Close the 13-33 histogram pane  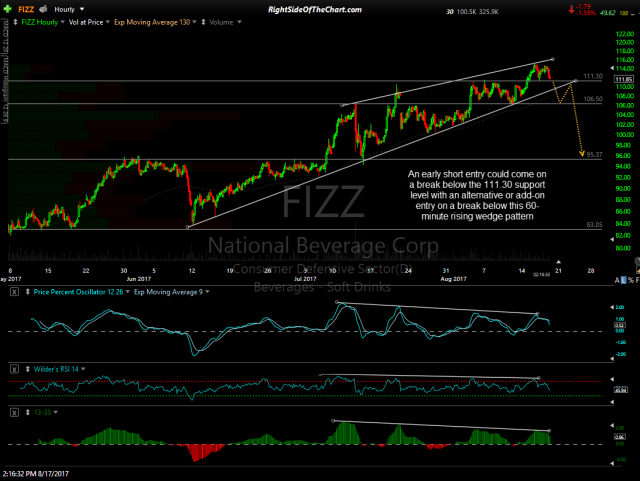[x=13, y=411]
